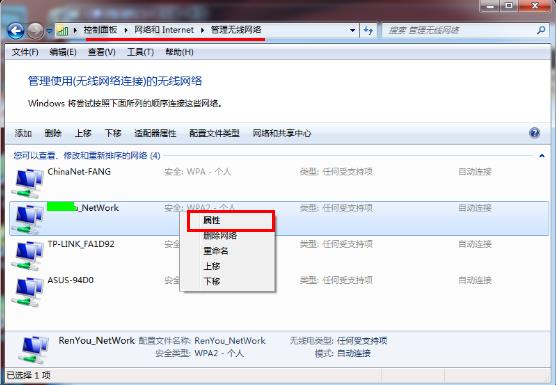Click the ASUS-94D0 network icon

click(28, 292)
